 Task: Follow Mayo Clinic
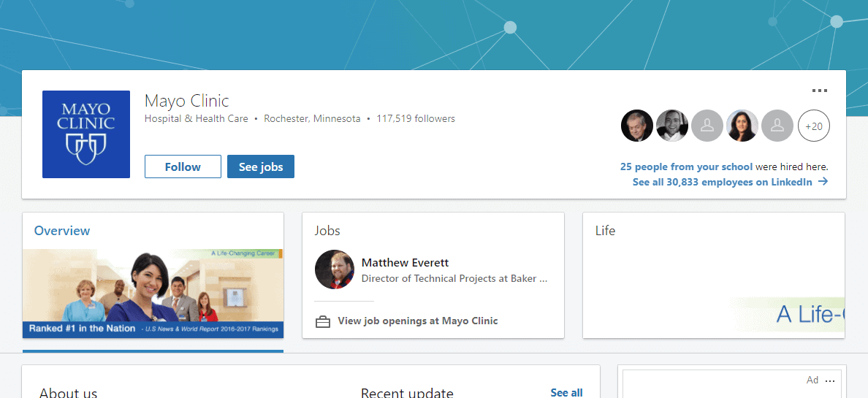[183, 167]
